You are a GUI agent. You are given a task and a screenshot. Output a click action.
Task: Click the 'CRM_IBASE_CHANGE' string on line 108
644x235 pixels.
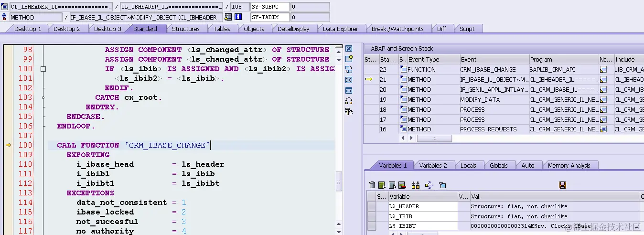tap(167, 145)
